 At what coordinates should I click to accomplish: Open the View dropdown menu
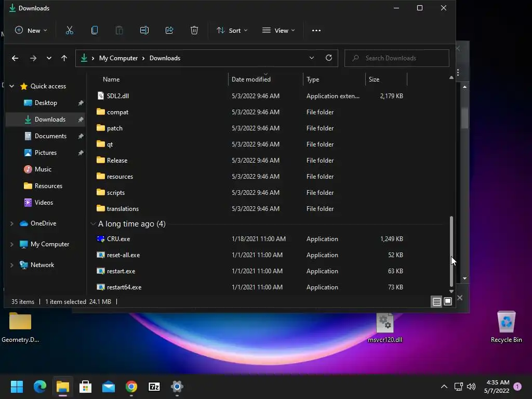click(278, 31)
